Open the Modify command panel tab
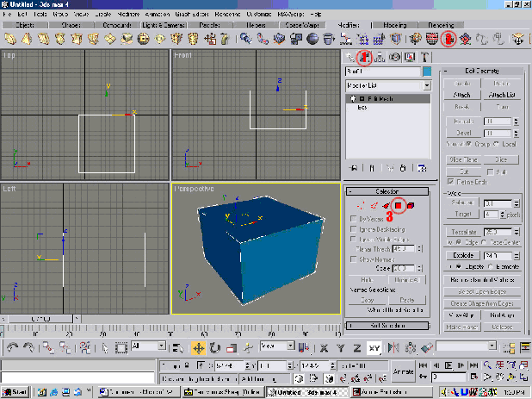The image size is (532, 399). tap(365, 58)
